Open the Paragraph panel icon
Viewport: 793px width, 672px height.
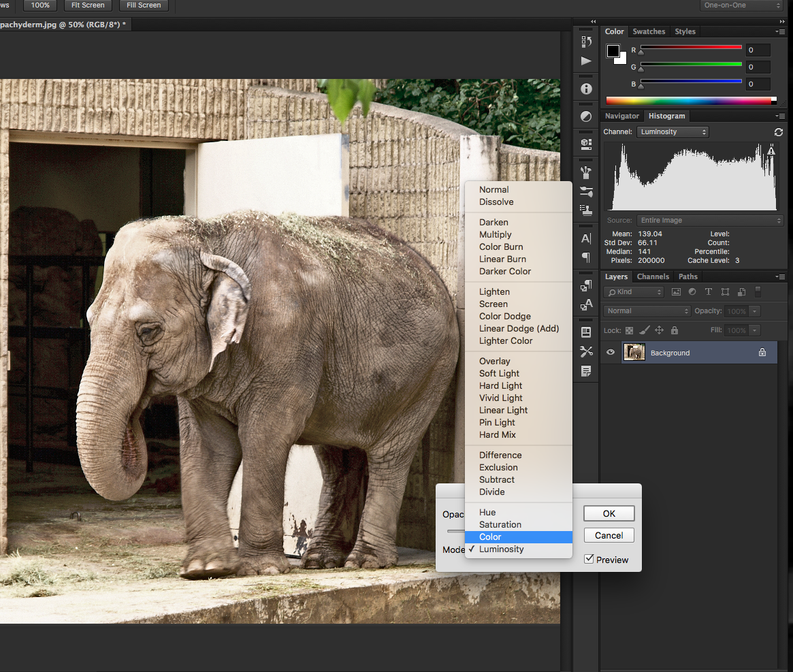(x=585, y=257)
